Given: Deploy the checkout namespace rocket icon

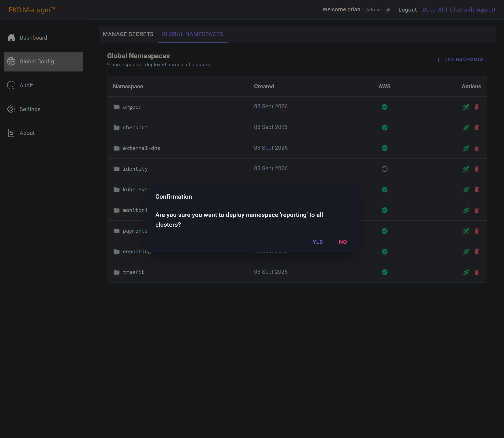Looking at the screenshot, I should [x=466, y=128].
